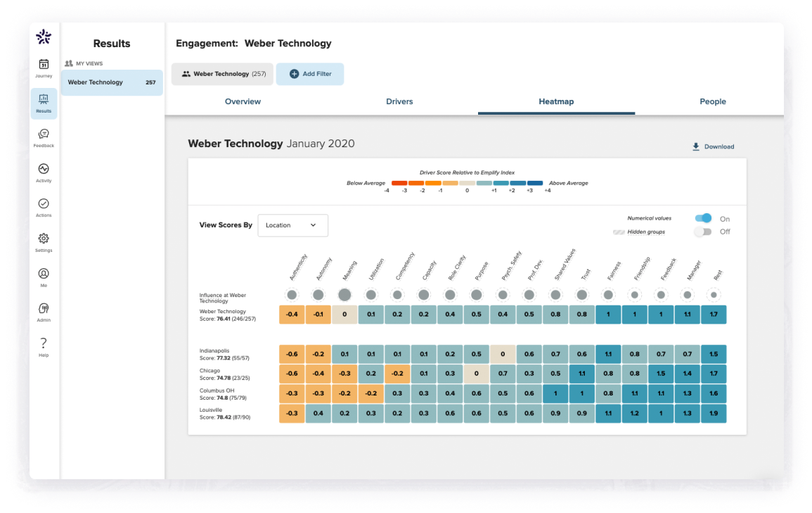Click Louisville Rest cell 1.9
The image size is (812, 513).
click(714, 414)
